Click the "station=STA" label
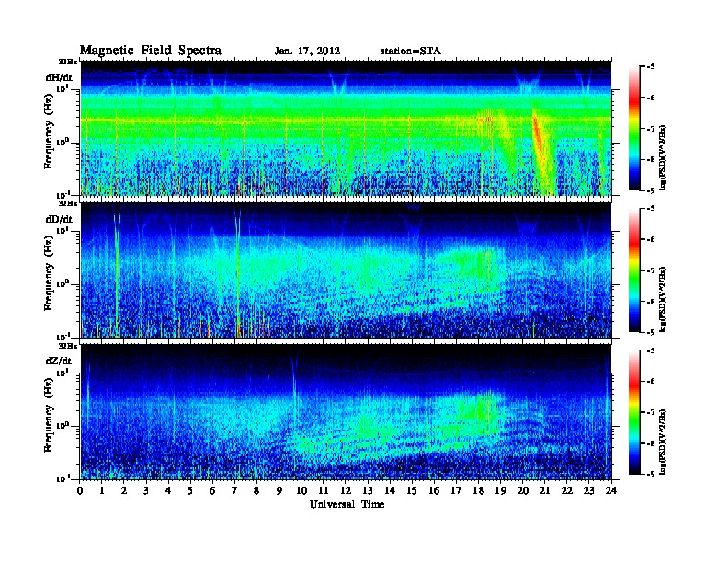 point(410,52)
